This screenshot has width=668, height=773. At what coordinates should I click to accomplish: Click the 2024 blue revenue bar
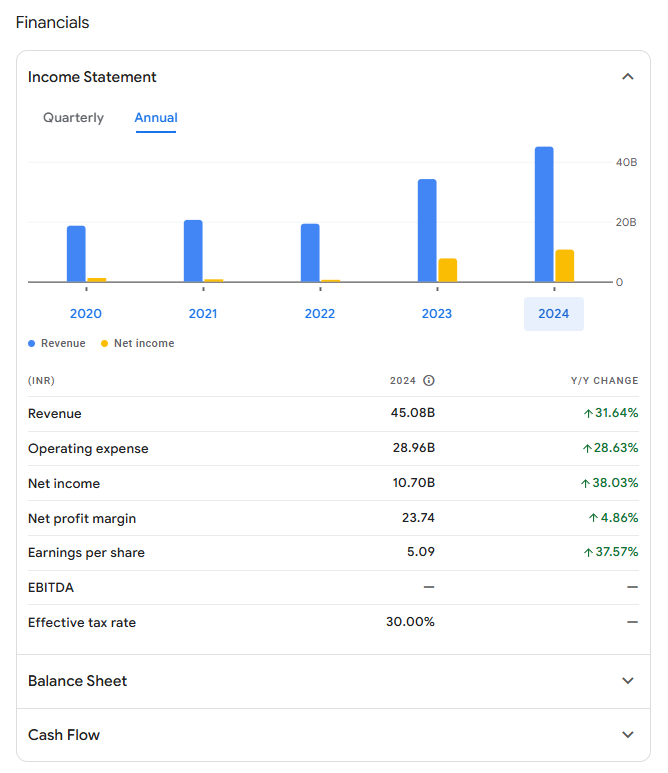click(x=544, y=214)
